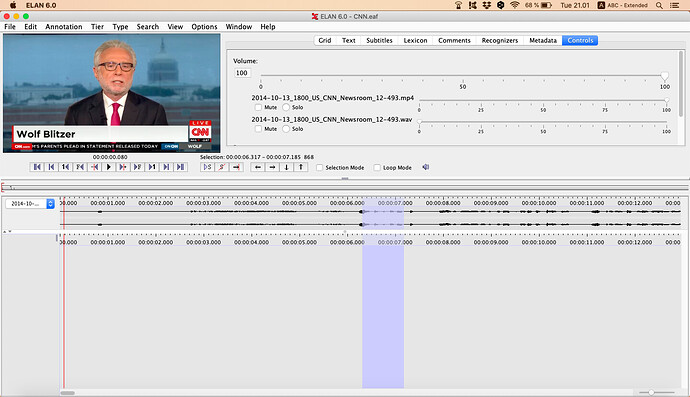Screen dimensions: 690x397
Task: Click the wav track volume slider handle
Action: click(x=419, y=121)
